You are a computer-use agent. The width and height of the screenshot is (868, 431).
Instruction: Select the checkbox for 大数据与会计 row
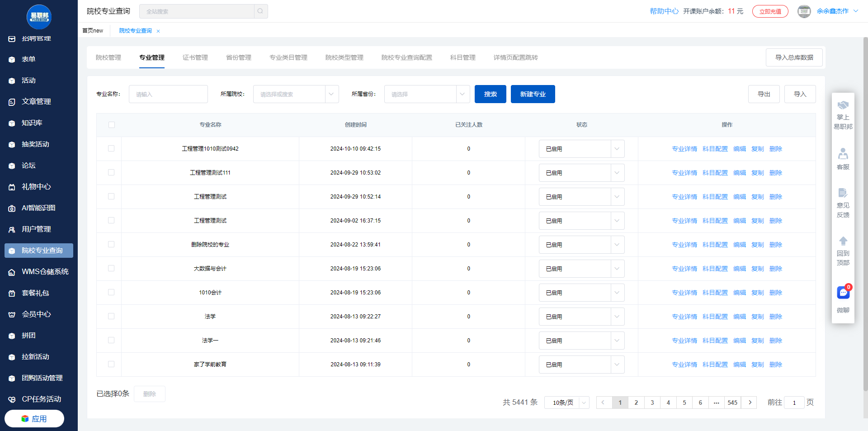tap(111, 268)
